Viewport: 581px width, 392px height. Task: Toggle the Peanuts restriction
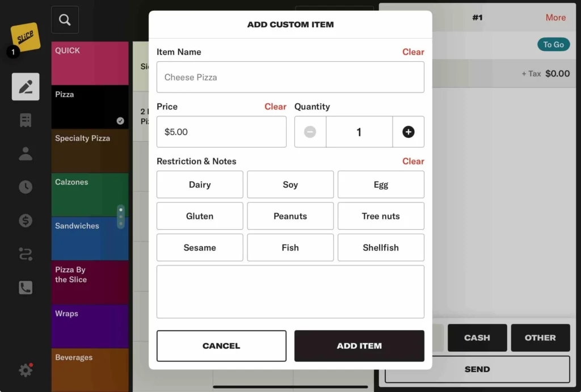290,216
